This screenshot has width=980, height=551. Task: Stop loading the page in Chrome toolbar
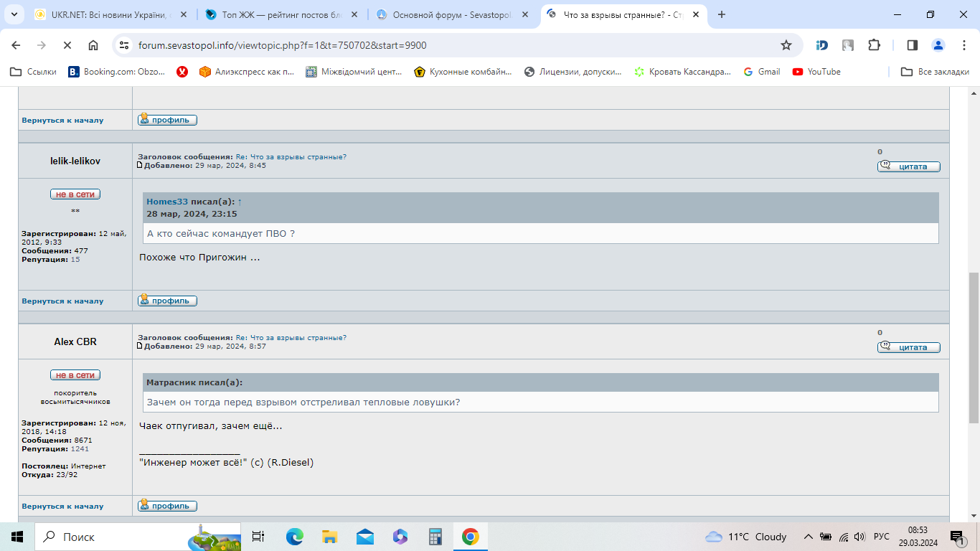coord(67,45)
